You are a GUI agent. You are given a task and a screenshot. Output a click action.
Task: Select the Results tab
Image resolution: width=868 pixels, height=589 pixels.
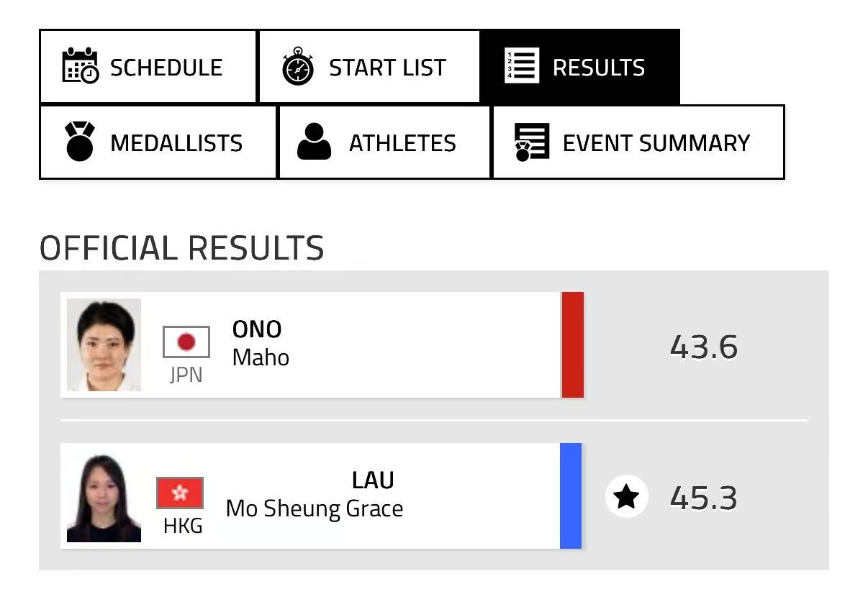579,67
